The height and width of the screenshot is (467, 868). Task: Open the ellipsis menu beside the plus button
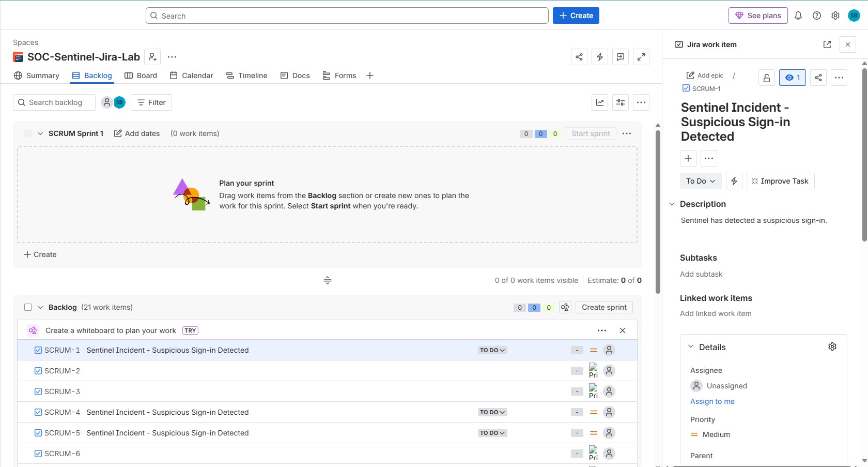coord(709,158)
